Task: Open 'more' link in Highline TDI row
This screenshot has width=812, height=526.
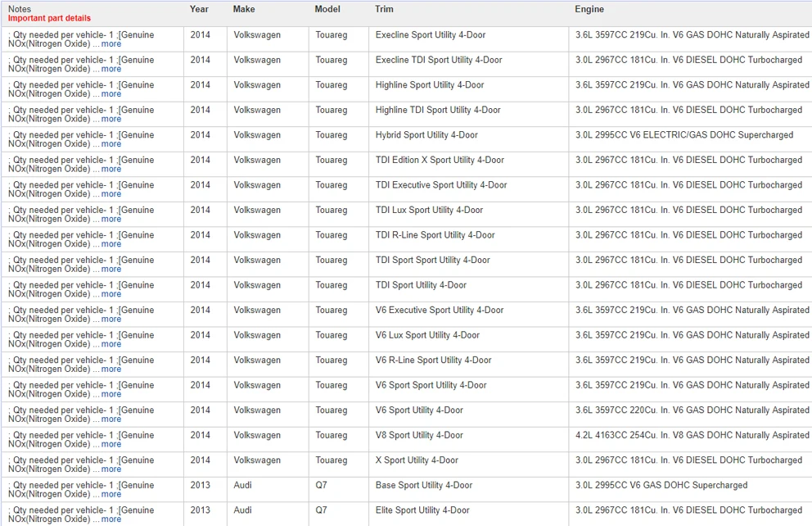Action: (x=111, y=119)
